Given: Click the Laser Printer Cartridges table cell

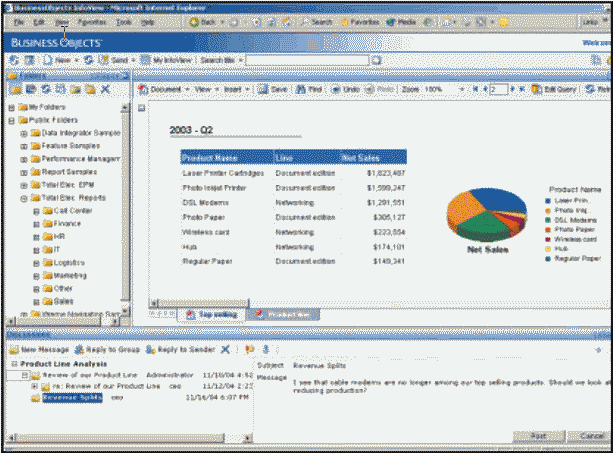Looking at the screenshot, I should pyautogui.click(x=223, y=173).
